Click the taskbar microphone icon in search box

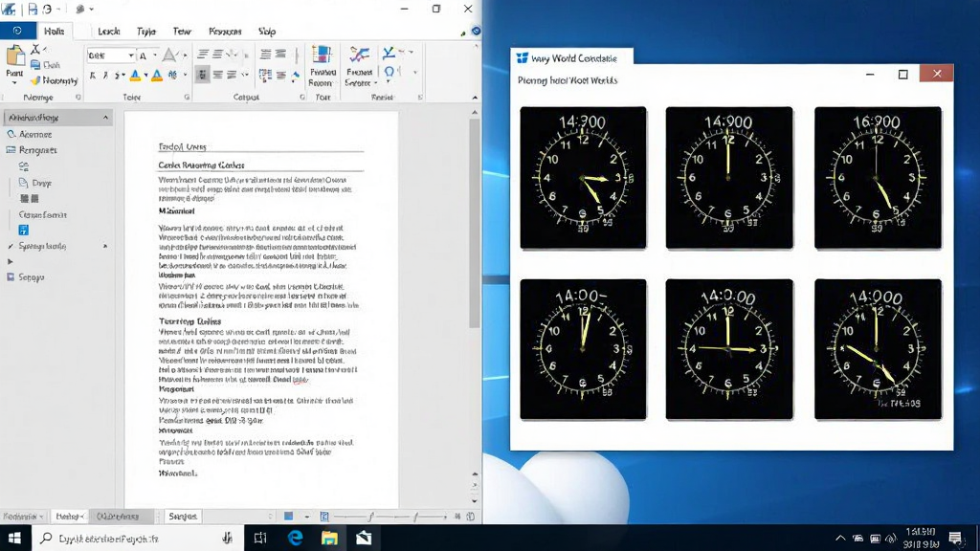(x=228, y=538)
